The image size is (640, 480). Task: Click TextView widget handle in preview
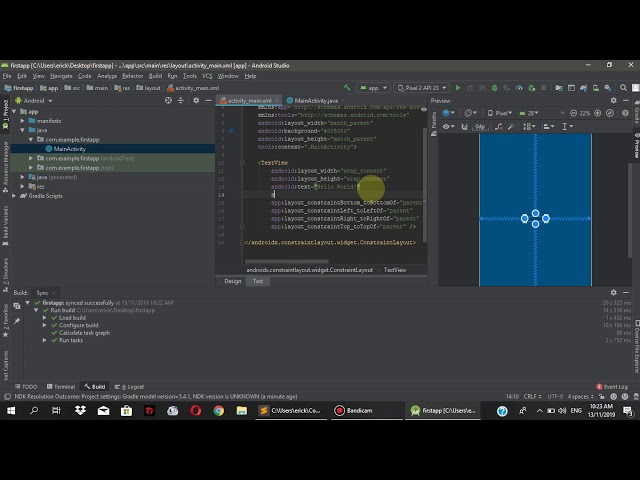pos(535,218)
